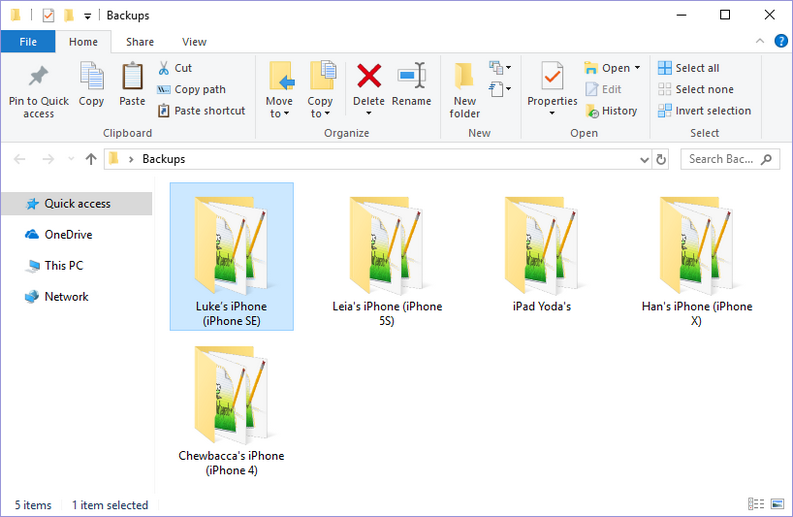This screenshot has height=517, width=793.
Task: Click the Edit button
Action: pyautogui.click(x=603, y=90)
